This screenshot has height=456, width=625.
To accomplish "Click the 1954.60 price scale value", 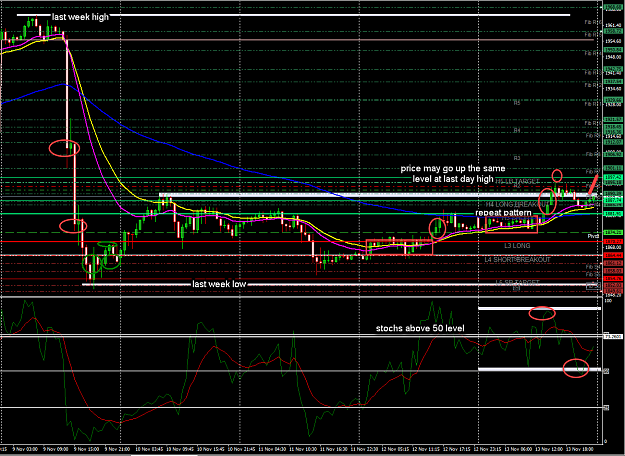I will click(611, 41).
